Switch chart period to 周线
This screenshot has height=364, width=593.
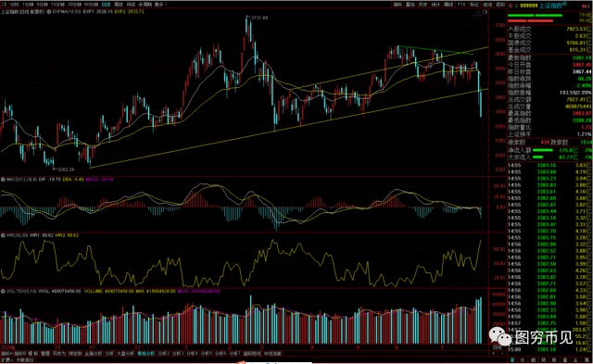click(x=119, y=5)
